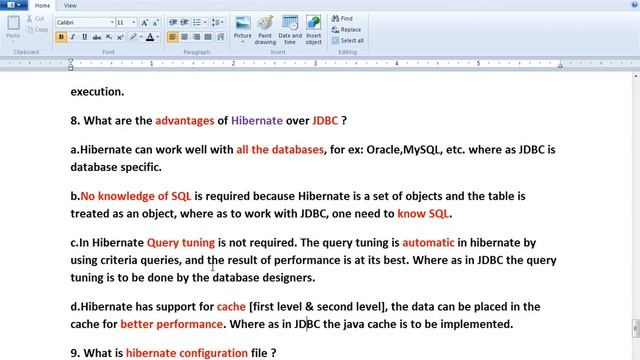The height and width of the screenshot is (360, 640).
Task: Open the highlight color dropdown arrow
Action: tap(141, 37)
